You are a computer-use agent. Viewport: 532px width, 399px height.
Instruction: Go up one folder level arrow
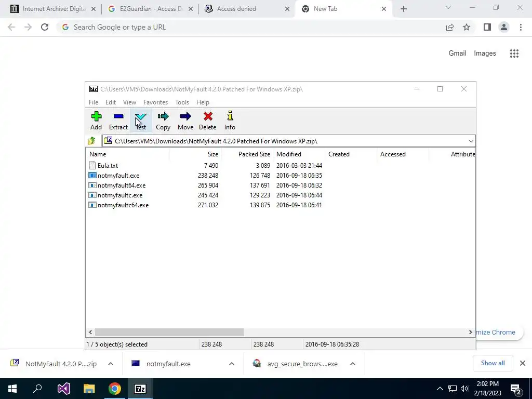[92, 141]
